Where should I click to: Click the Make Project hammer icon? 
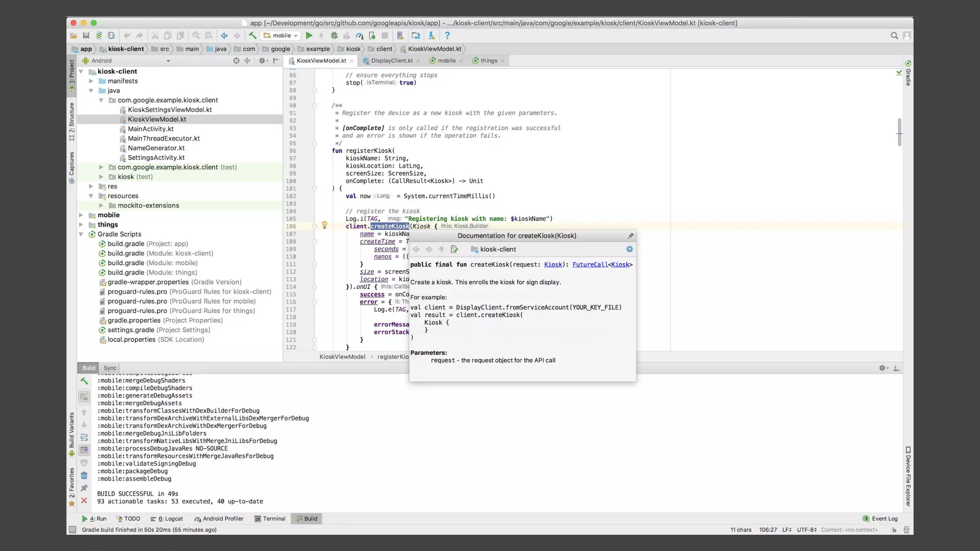click(253, 35)
